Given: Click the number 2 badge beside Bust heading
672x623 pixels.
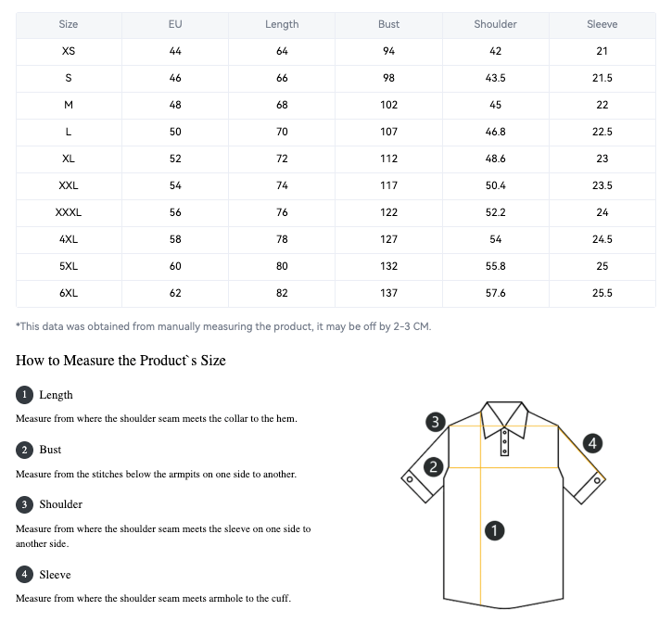Looking at the screenshot, I should click(x=24, y=450).
